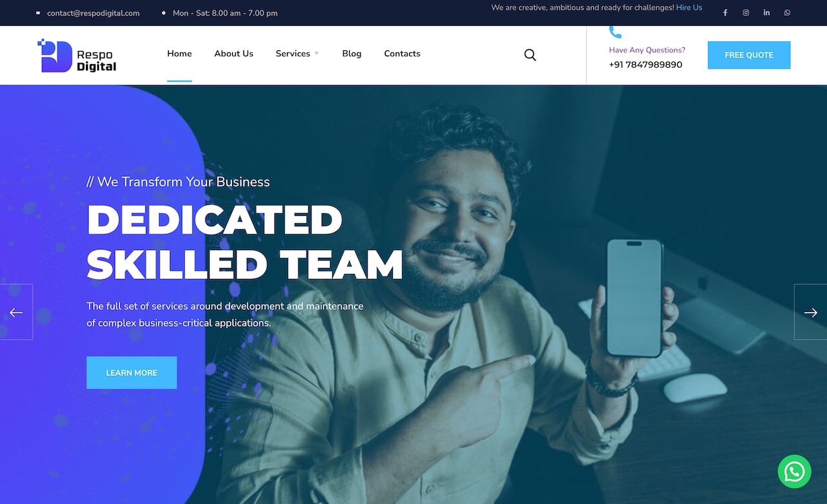The height and width of the screenshot is (504, 827).
Task: Click the envelope icon beside contact email
Action: [38, 13]
